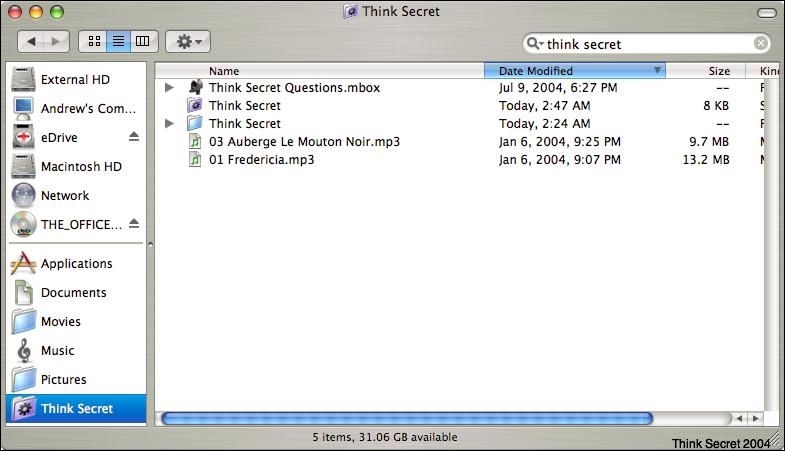Click the window resize grip corner
Image resolution: width=785 pixels, height=451 pixels.
(x=776, y=439)
